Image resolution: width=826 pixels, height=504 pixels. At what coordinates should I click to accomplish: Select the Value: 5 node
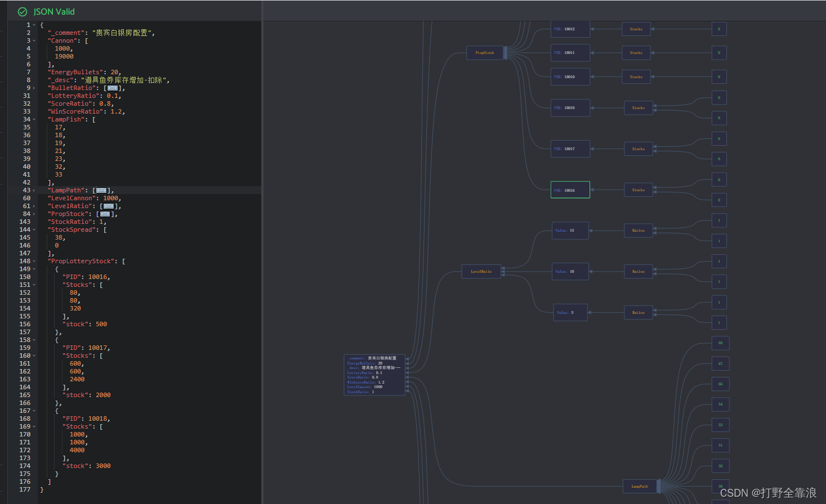(570, 313)
